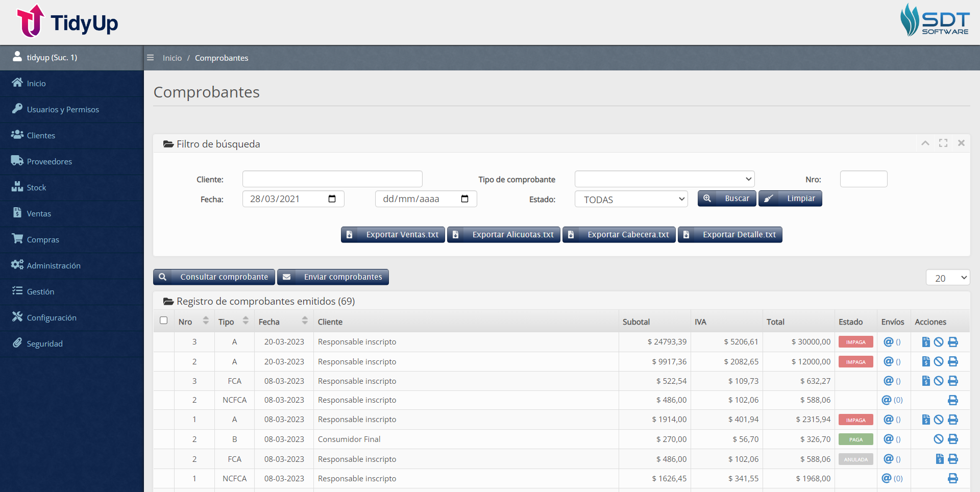Click the IMPAGA badge for invoice $ 30000,00
The height and width of the screenshot is (492, 980).
[856, 342]
